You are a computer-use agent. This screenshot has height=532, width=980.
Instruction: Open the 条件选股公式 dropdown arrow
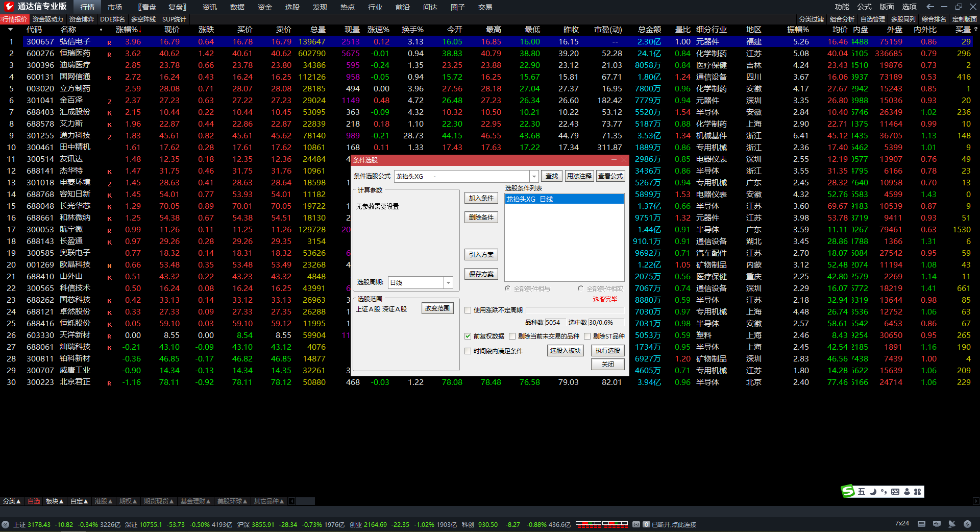click(x=534, y=176)
